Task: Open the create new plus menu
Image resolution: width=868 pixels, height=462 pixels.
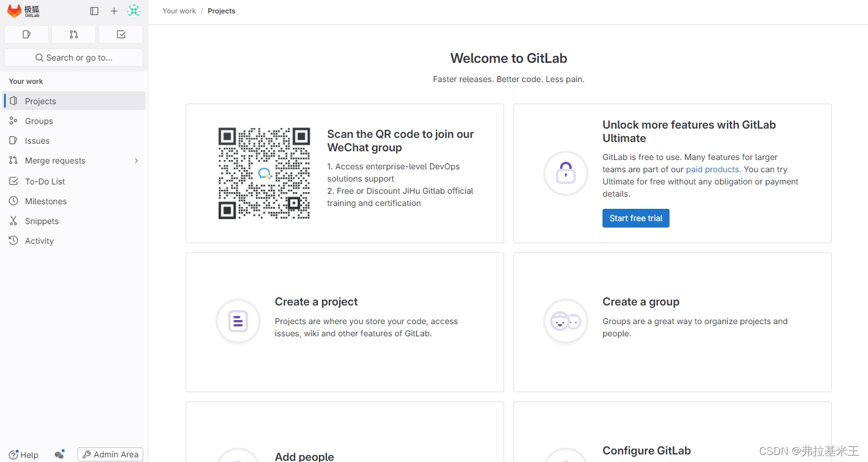Action: (x=114, y=11)
